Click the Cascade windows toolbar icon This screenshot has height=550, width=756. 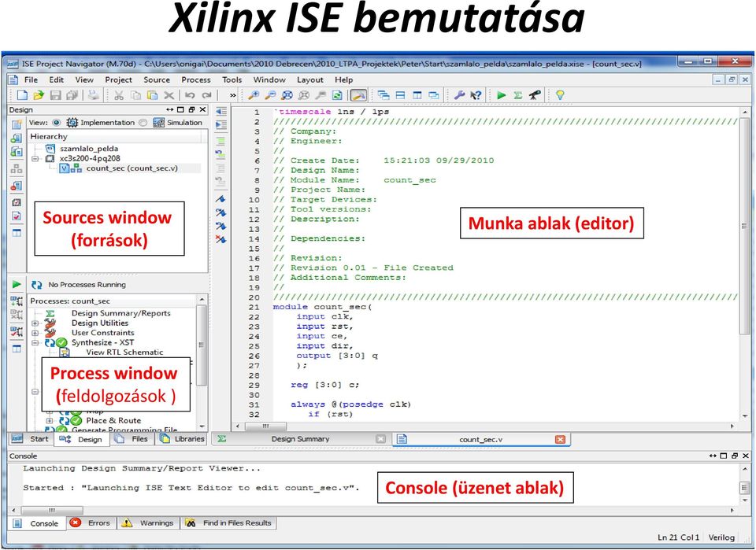pyautogui.click(x=384, y=95)
